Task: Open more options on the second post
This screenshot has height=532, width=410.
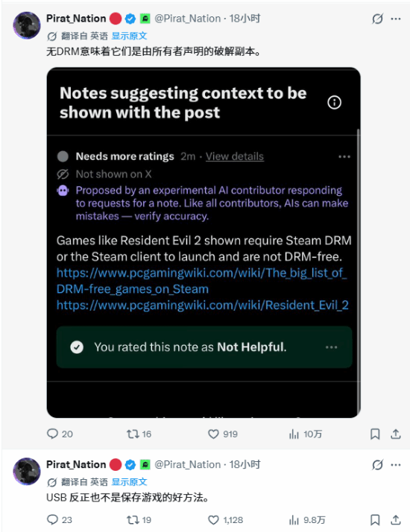Action: [x=396, y=464]
